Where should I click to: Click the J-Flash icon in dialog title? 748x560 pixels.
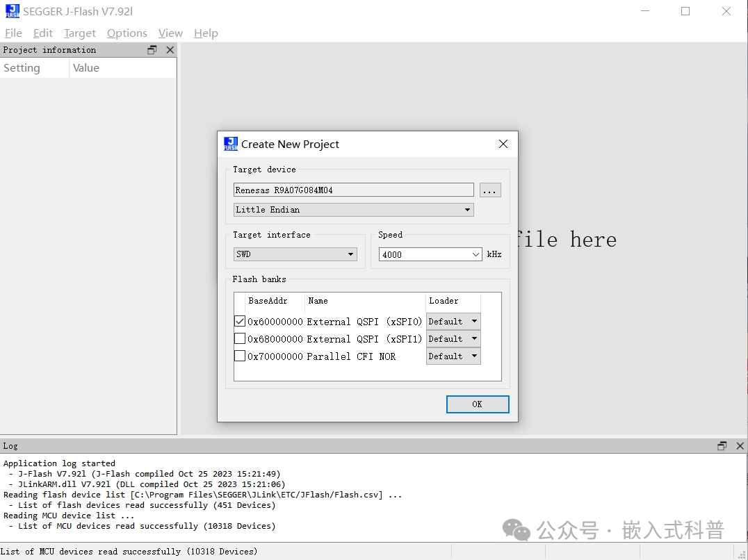click(x=230, y=144)
